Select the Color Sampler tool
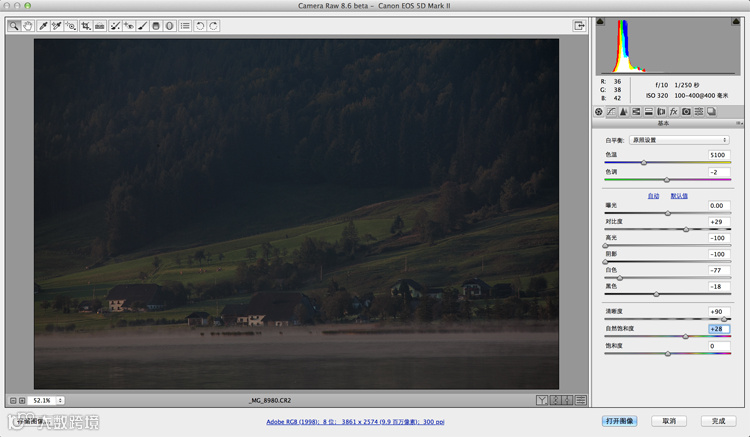The image size is (750, 437). [56, 26]
